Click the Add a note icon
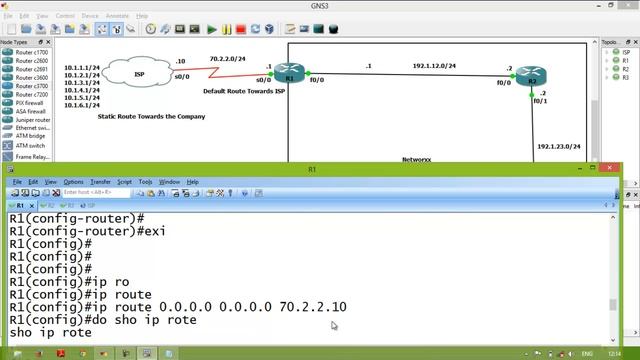Screen dimensions: 640x360 pos(290,29)
